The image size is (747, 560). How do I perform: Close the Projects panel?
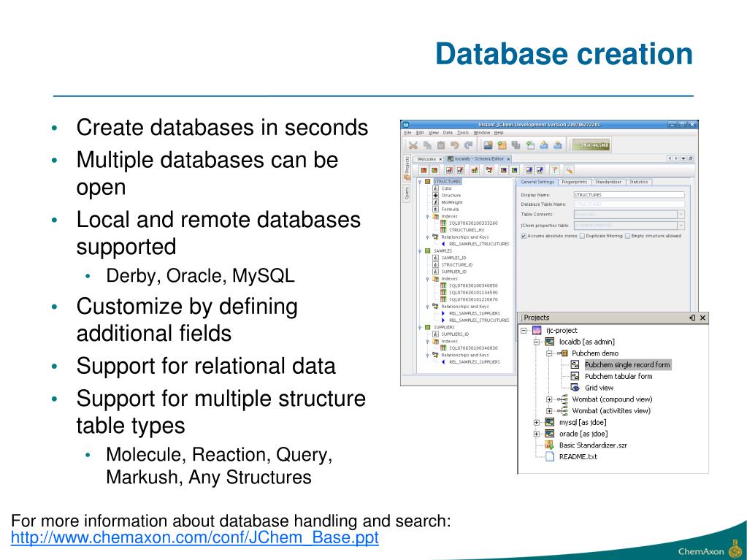[x=702, y=318]
